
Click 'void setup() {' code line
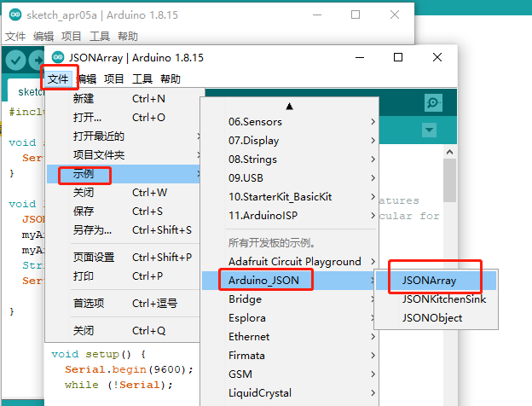[99, 354]
